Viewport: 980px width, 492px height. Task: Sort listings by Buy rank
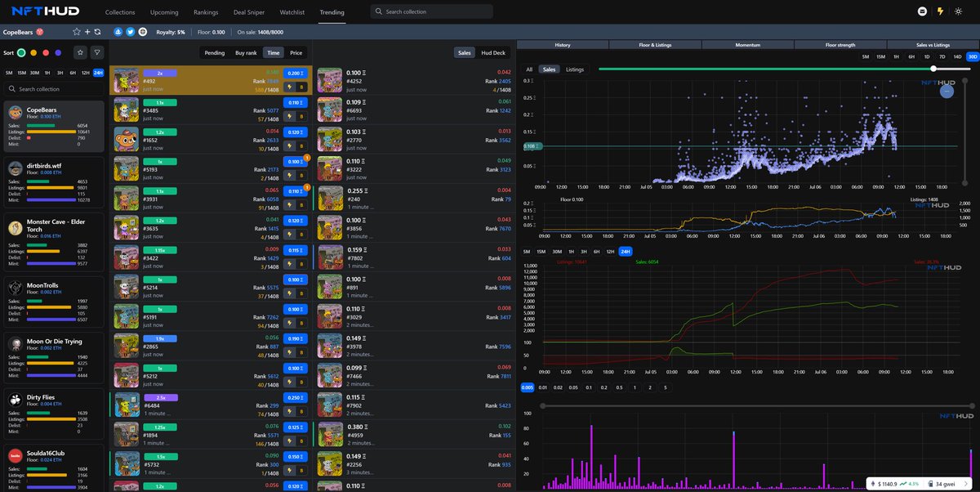point(246,52)
